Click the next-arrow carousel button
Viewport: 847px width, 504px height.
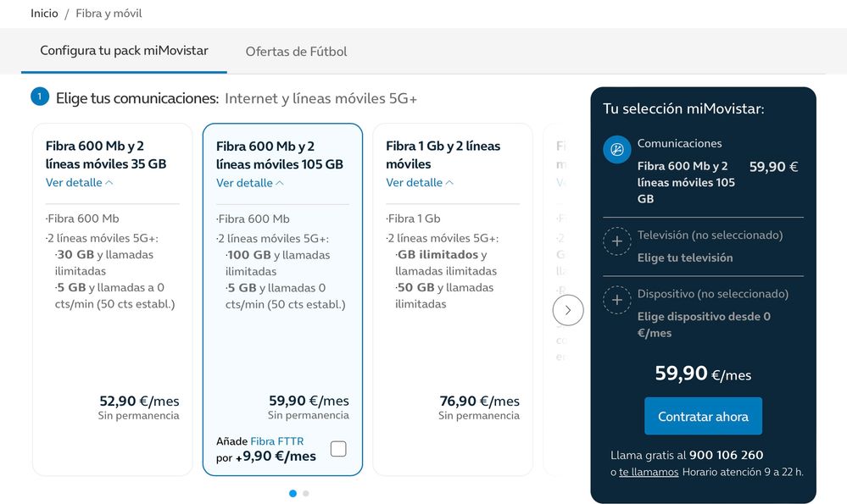568,310
